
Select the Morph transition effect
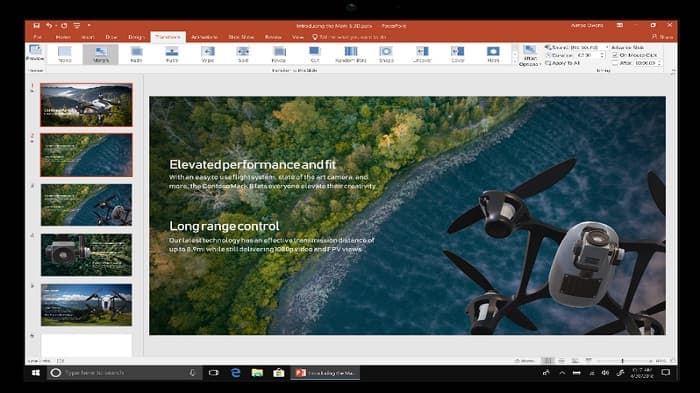click(100, 54)
